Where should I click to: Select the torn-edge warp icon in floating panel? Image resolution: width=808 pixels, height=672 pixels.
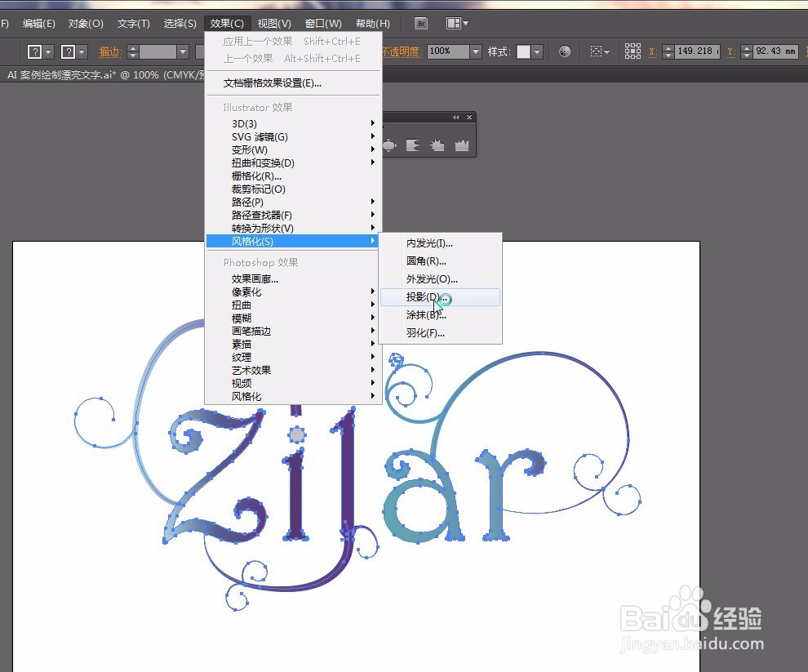coord(412,145)
